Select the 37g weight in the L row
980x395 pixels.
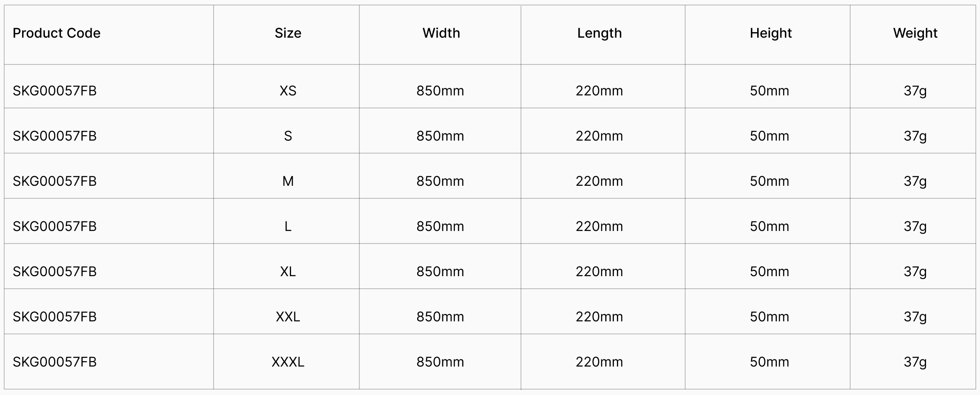tap(915, 226)
